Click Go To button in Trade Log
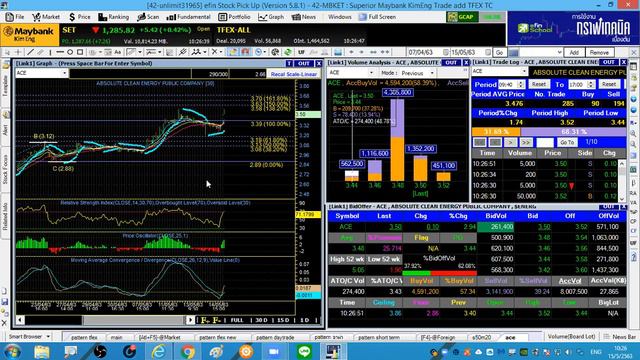This screenshot has height=360, width=640. [x=567, y=142]
